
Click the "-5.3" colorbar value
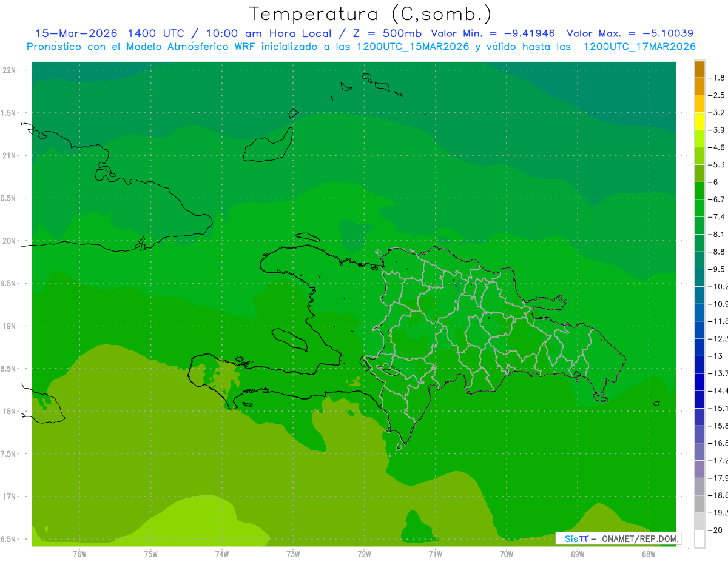click(717, 165)
